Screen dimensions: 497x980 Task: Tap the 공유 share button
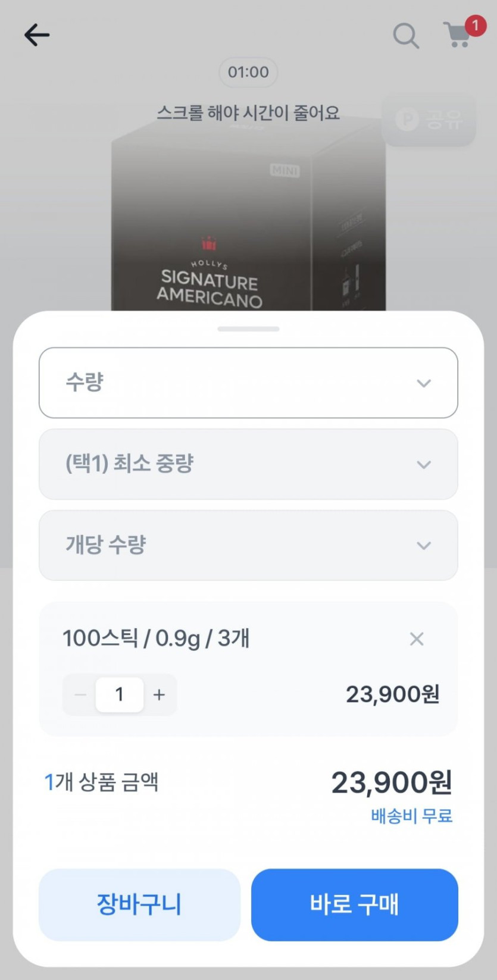coord(429,120)
